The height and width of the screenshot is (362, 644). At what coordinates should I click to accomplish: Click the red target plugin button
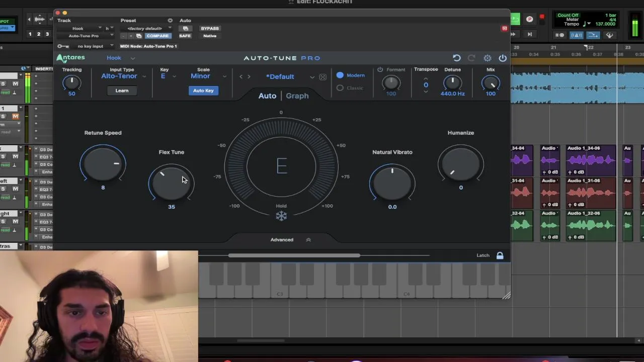coord(505,28)
